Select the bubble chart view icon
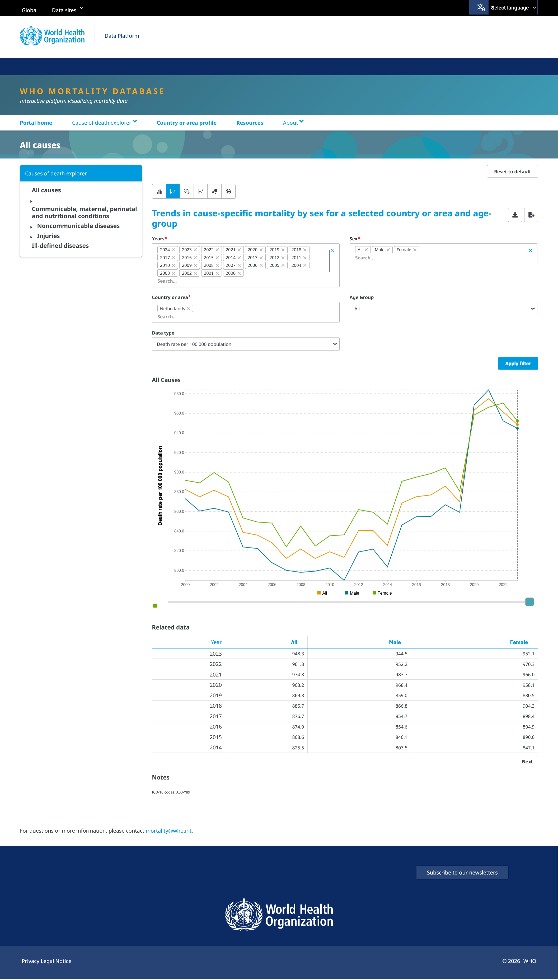 [215, 192]
